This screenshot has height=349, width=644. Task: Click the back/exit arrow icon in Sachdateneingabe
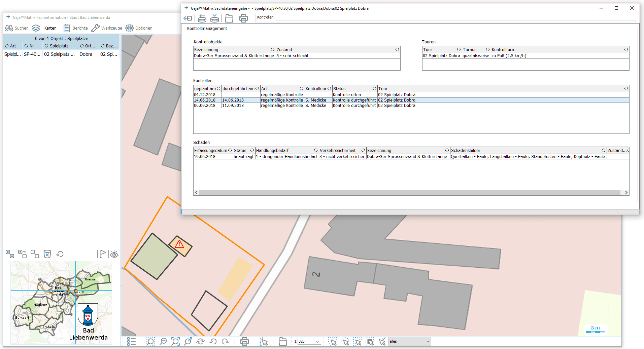188,18
